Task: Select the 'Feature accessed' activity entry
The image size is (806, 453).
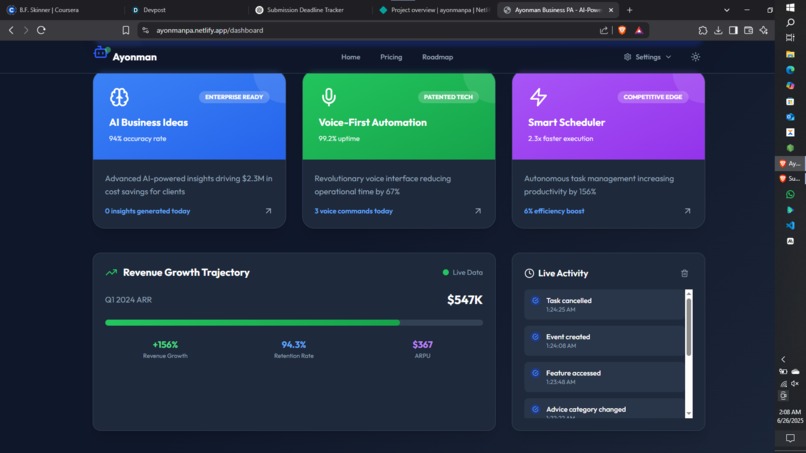Action: (x=604, y=377)
